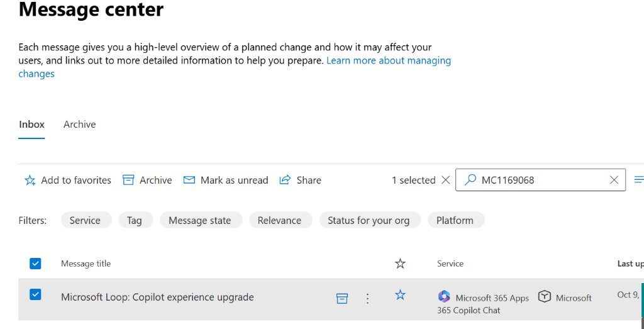Favorite the Loop message with the row star
This screenshot has width=644, height=329.
coord(400,294)
